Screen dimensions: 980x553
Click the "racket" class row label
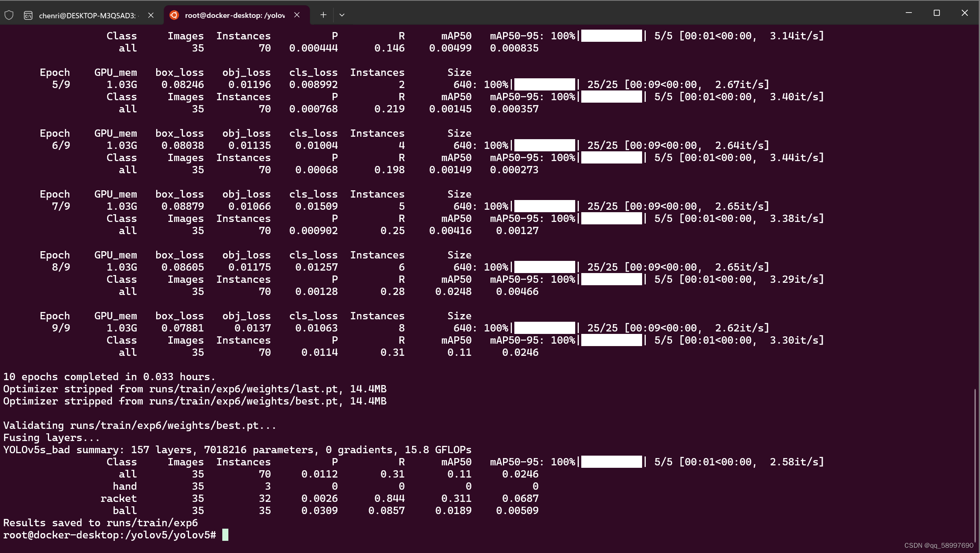pyautogui.click(x=118, y=498)
